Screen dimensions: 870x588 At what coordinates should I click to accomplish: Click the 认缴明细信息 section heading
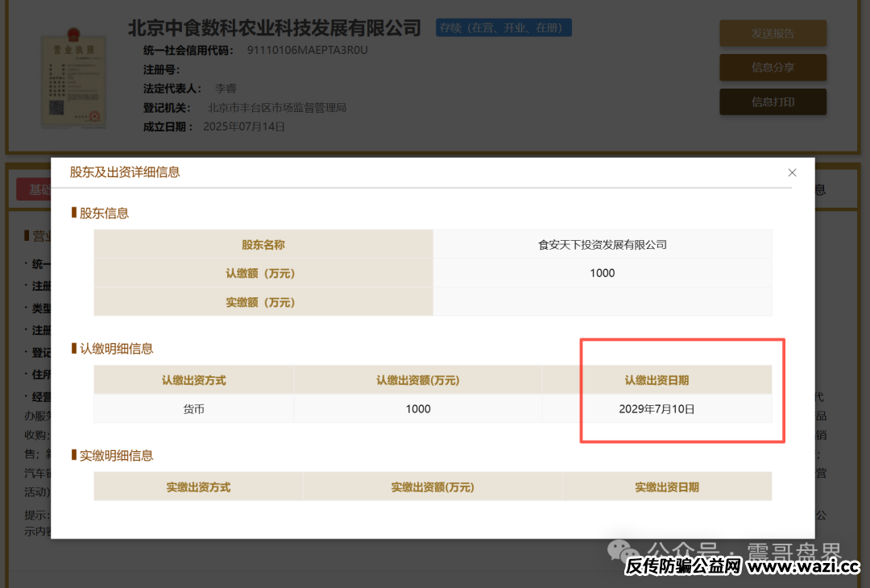116,349
